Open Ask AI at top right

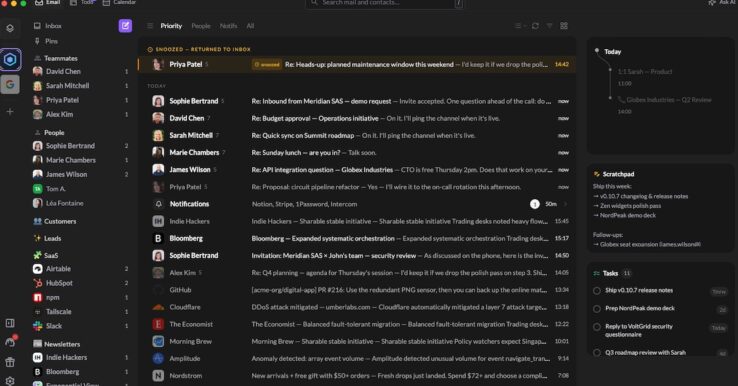point(722,3)
